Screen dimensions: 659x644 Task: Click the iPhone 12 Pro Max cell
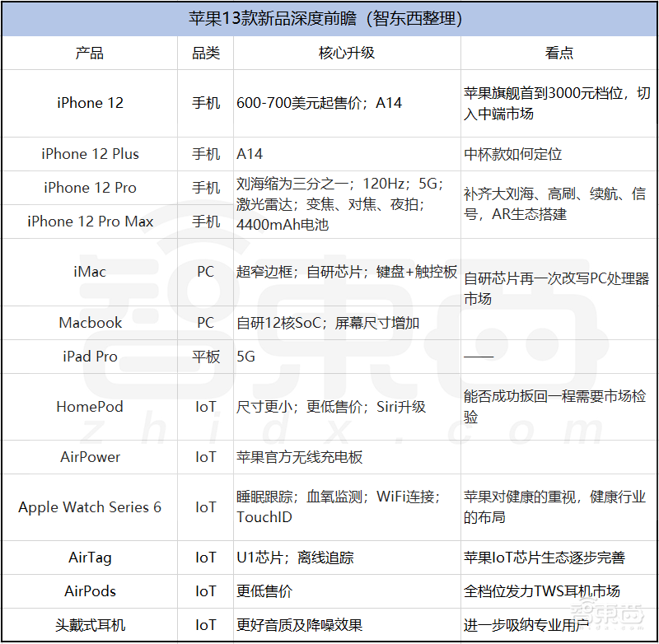click(90, 222)
